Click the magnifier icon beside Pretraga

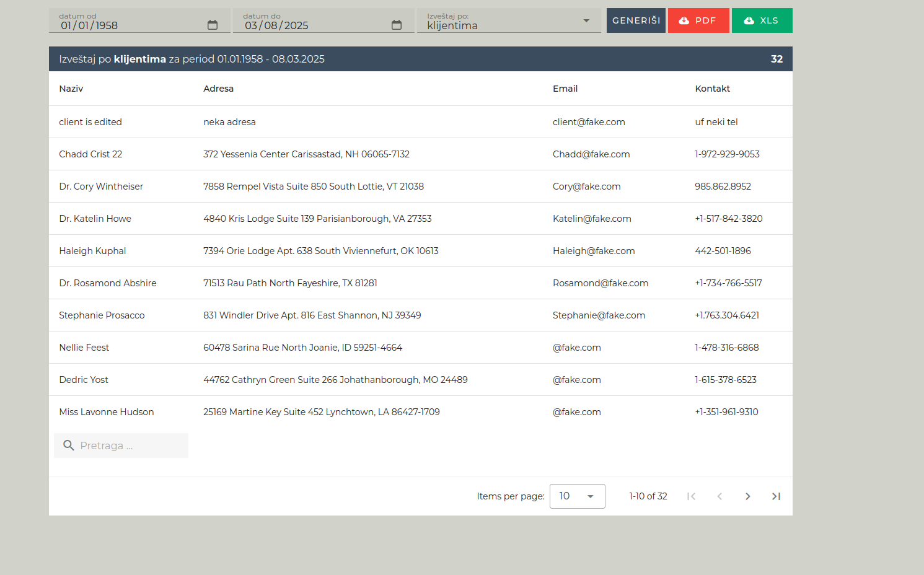[x=69, y=446]
